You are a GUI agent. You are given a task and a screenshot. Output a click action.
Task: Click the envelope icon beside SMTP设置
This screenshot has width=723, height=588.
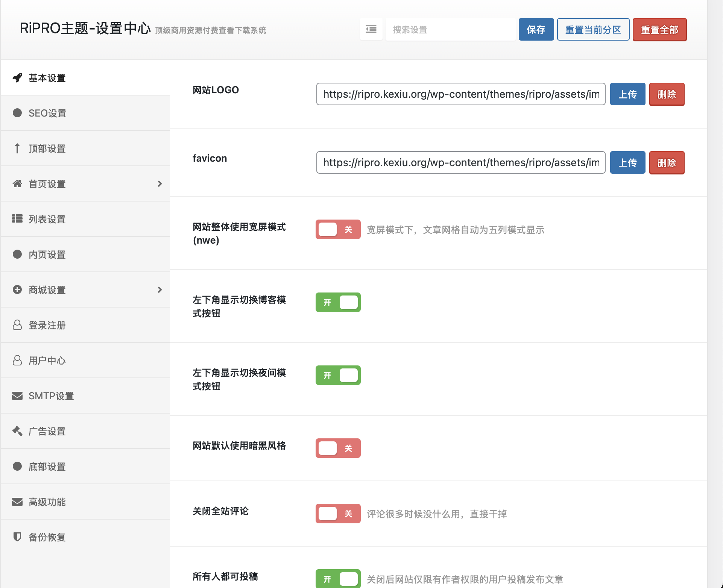tap(17, 396)
